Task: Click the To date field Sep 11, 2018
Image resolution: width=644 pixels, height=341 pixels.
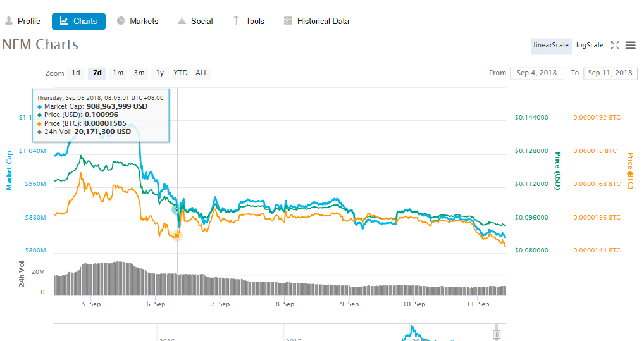Action: (610, 73)
